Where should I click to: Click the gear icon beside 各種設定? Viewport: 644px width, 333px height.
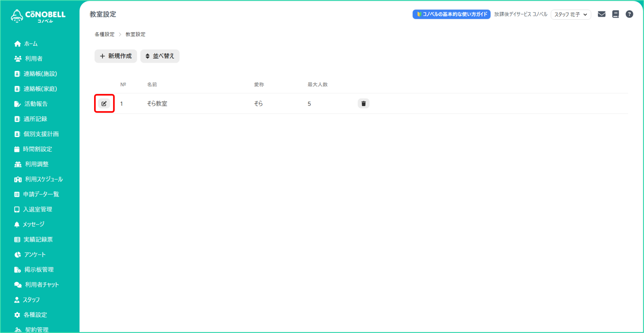(17, 315)
